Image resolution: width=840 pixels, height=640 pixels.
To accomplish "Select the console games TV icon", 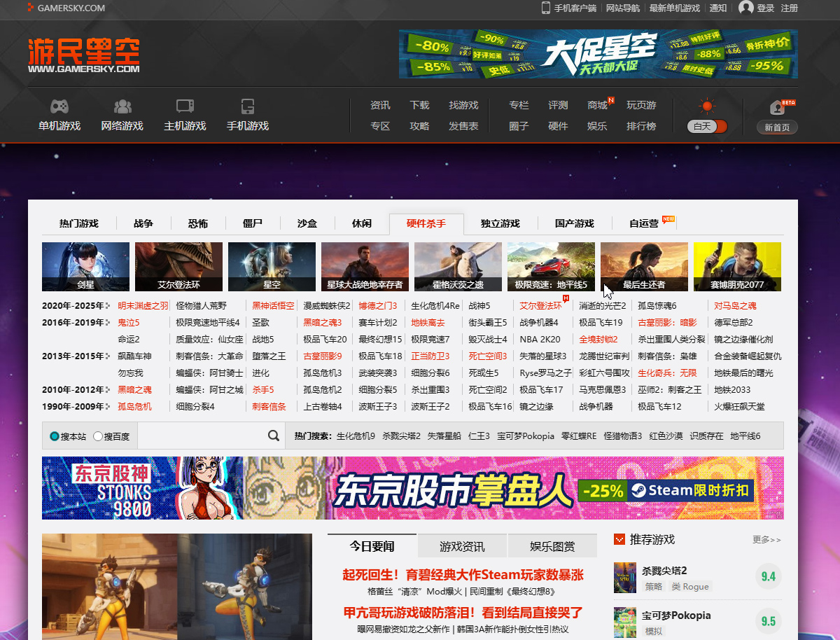I will [185, 106].
